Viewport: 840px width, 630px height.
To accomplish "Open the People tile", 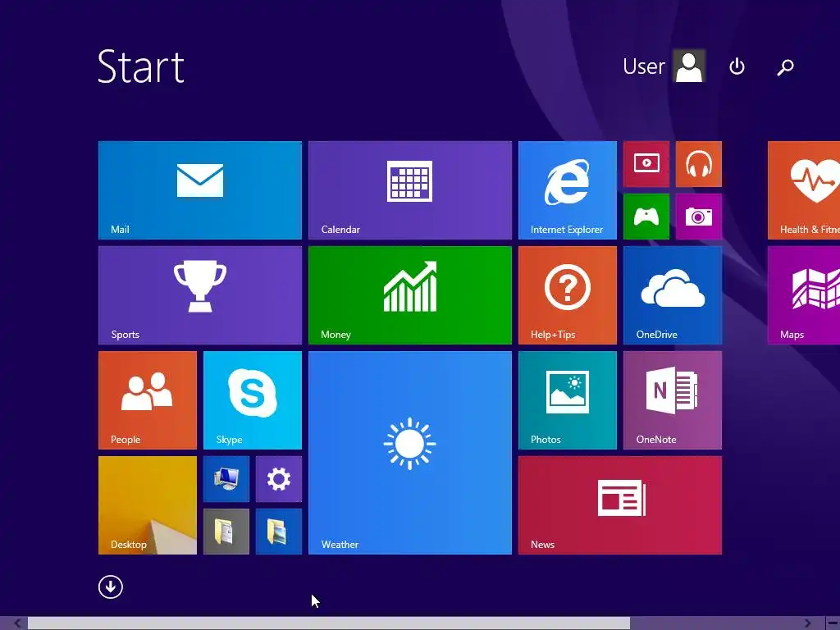I will (x=148, y=400).
